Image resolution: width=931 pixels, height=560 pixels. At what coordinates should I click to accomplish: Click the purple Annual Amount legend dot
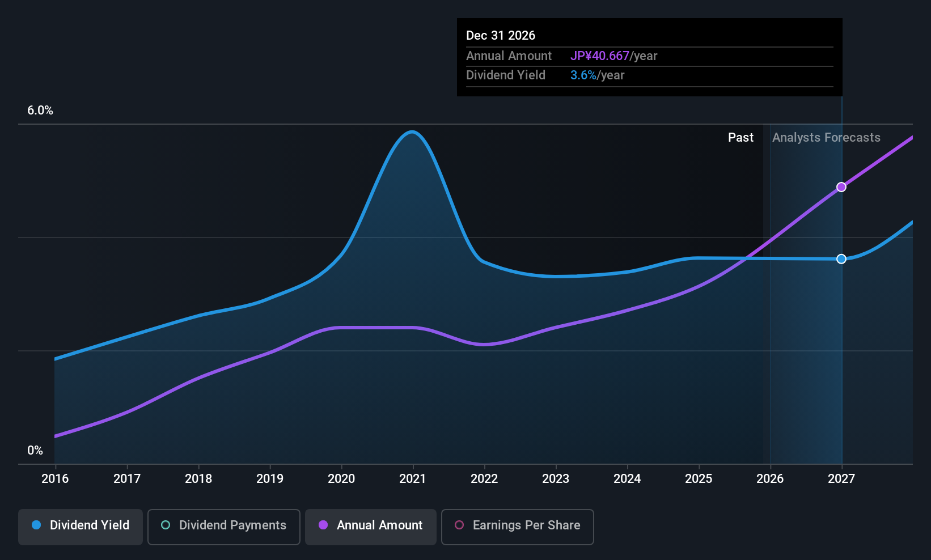point(323,525)
